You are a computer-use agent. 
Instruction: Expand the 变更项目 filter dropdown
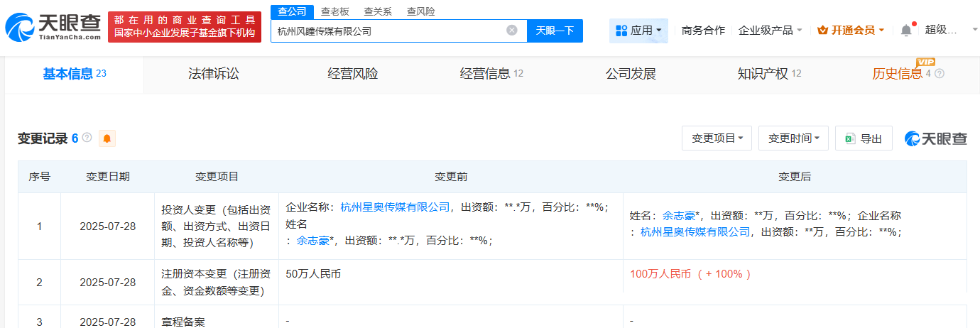(717, 138)
